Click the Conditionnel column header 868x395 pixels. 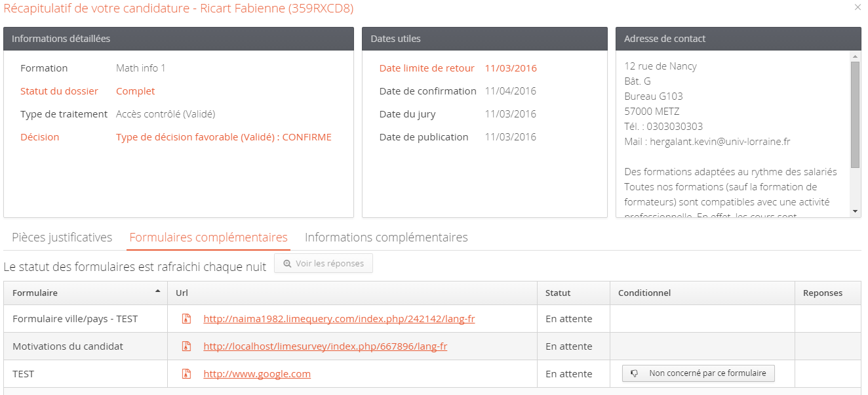click(644, 293)
